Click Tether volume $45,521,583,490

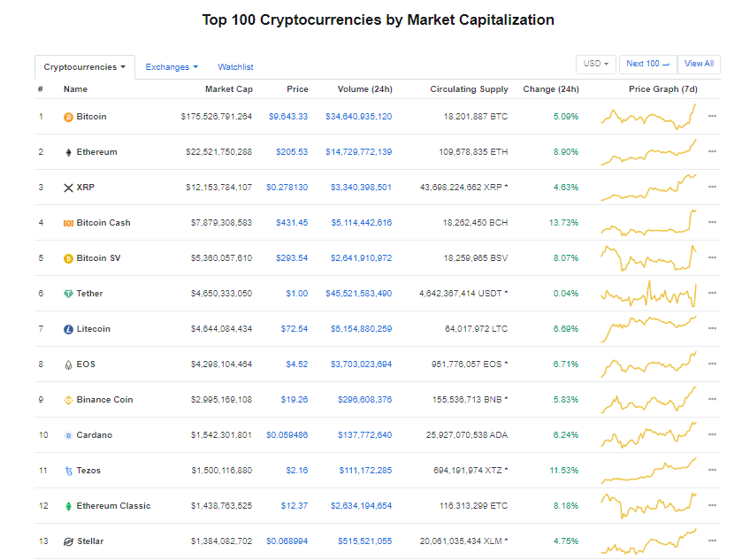coord(359,294)
